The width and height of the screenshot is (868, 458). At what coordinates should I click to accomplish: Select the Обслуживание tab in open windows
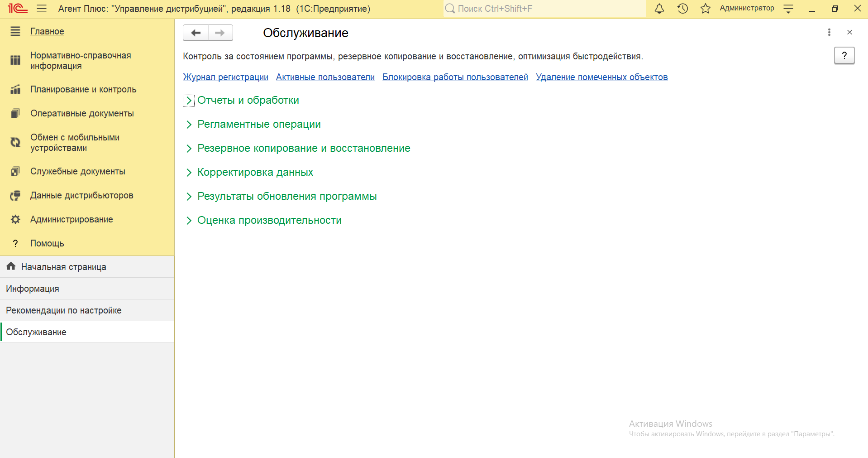(87, 332)
